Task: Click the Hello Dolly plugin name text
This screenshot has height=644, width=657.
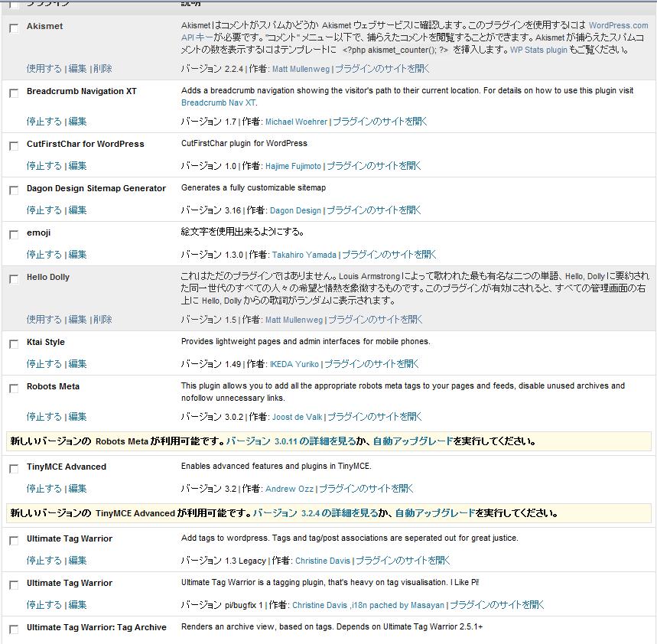Action: click(x=47, y=278)
